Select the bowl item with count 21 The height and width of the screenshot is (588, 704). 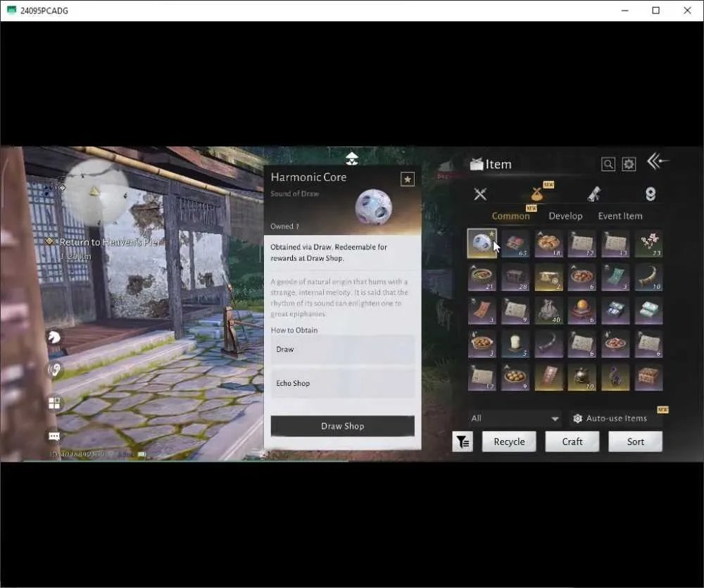click(x=482, y=277)
